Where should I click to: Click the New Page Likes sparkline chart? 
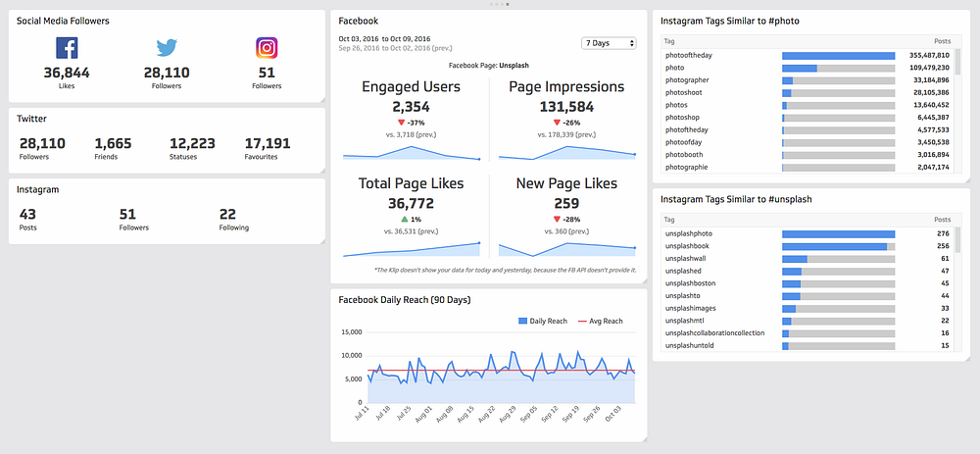[566, 249]
